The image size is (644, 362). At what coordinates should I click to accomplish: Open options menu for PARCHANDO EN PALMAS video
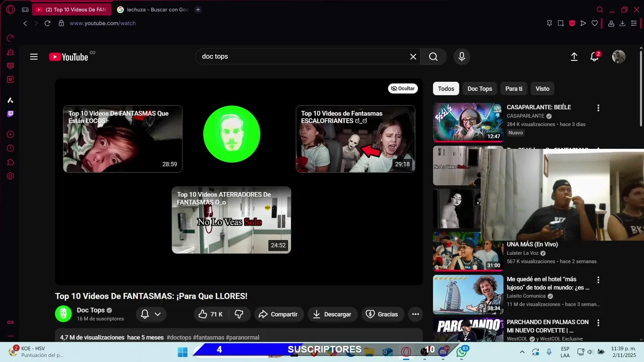click(x=598, y=323)
